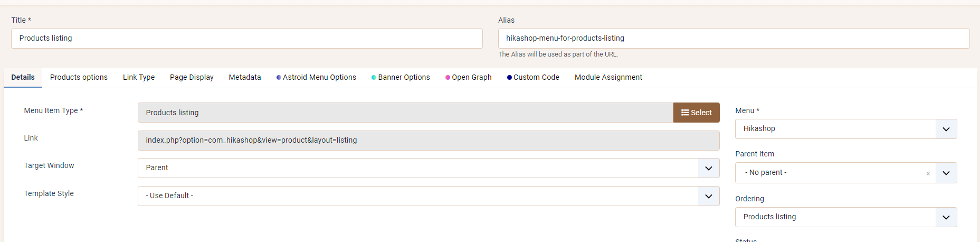This screenshot has width=980, height=242.
Task: Click the Link URL field
Action: tap(428, 141)
